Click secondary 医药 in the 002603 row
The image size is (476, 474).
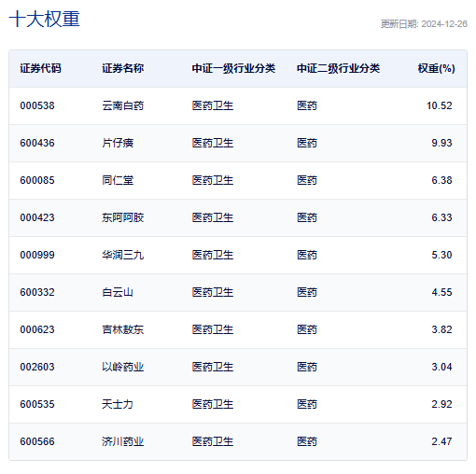[307, 367]
